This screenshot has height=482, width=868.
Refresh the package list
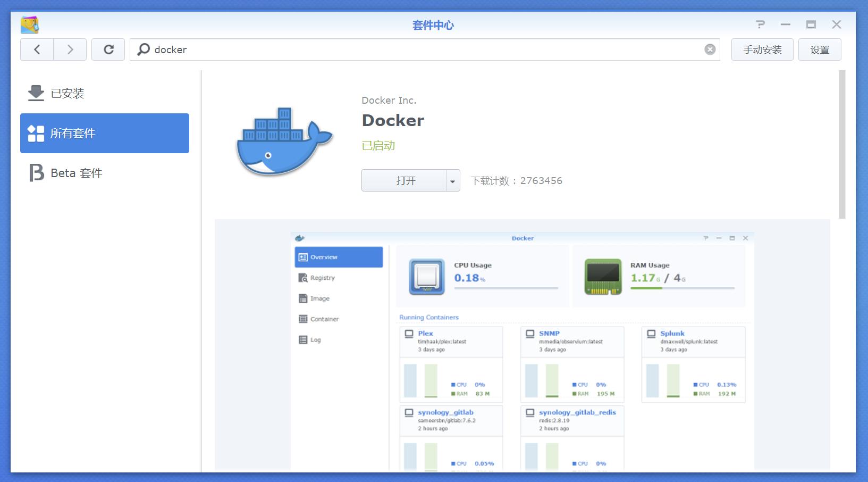click(108, 49)
